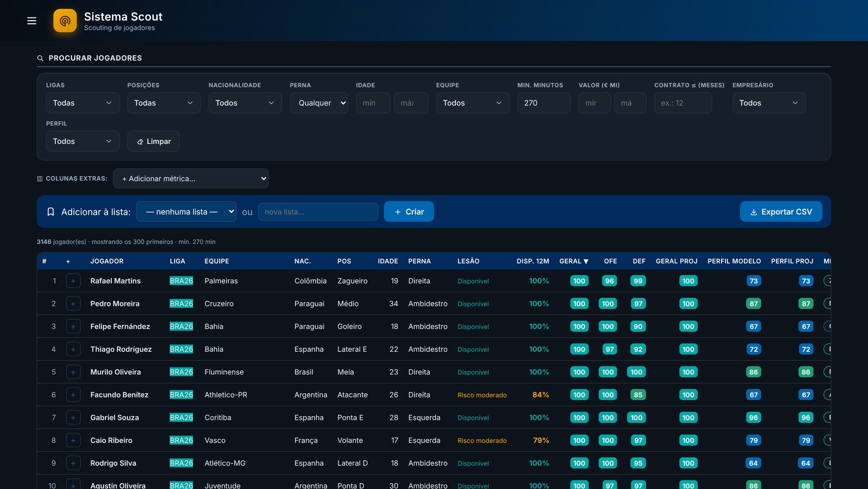Add Rafael Martins with plus icon
This screenshot has width=868, height=489.
click(x=73, y=281)
